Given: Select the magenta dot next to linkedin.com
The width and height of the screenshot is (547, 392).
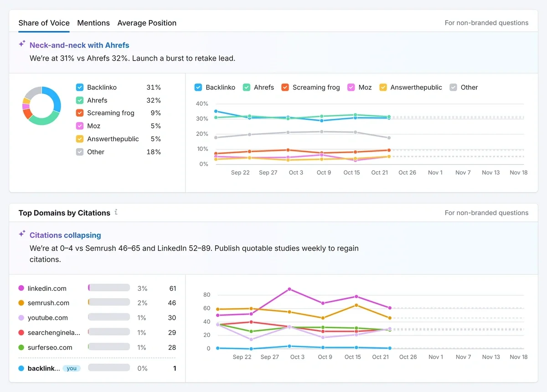Looking at the screenshot, I should (21, 288).
